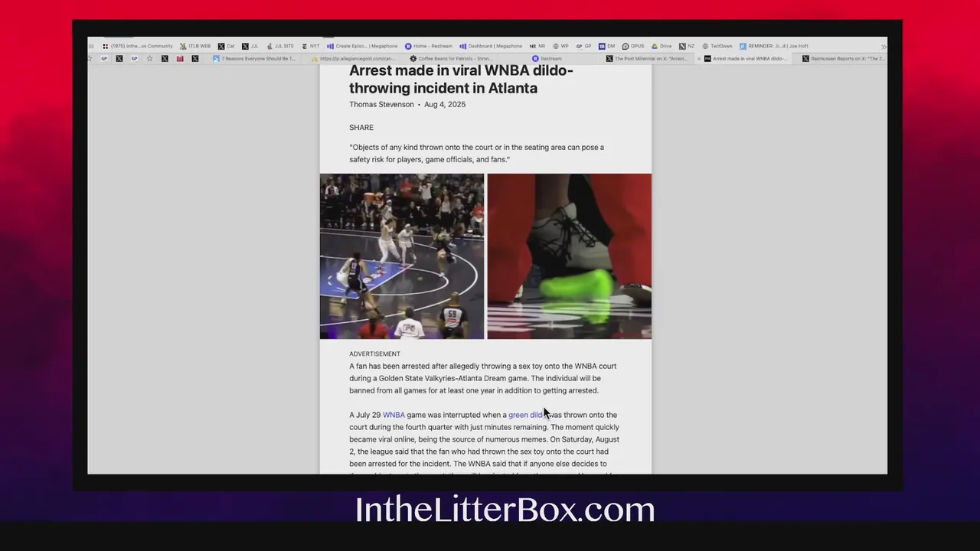Open the Create Episo... | Megaphone bookmark
The image size is (980, 551).
pos(362,46)
